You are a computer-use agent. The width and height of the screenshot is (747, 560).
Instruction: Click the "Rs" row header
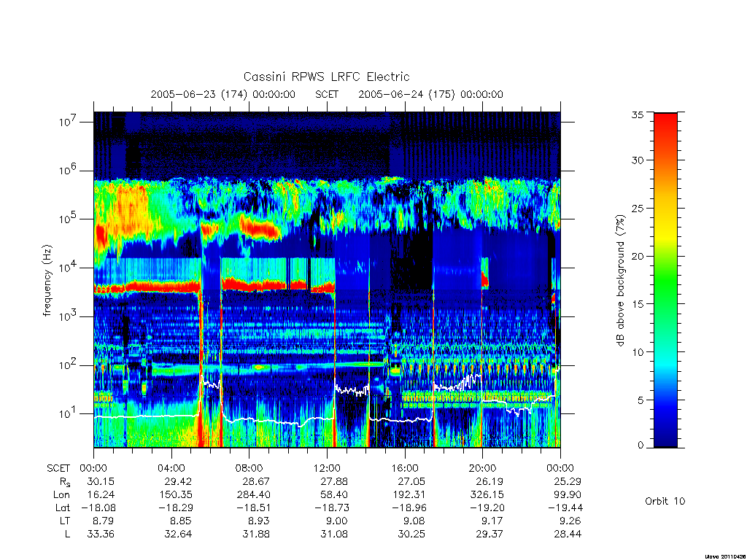(65, 483)
